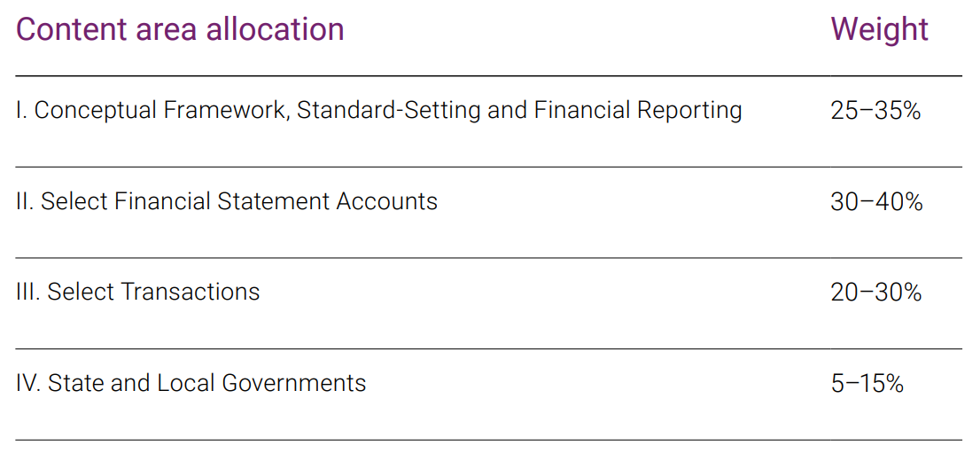This screenshot has height=461, width=980.
Task: Click the Roman numeral "III." prefix
Action: tap(28, 292)
